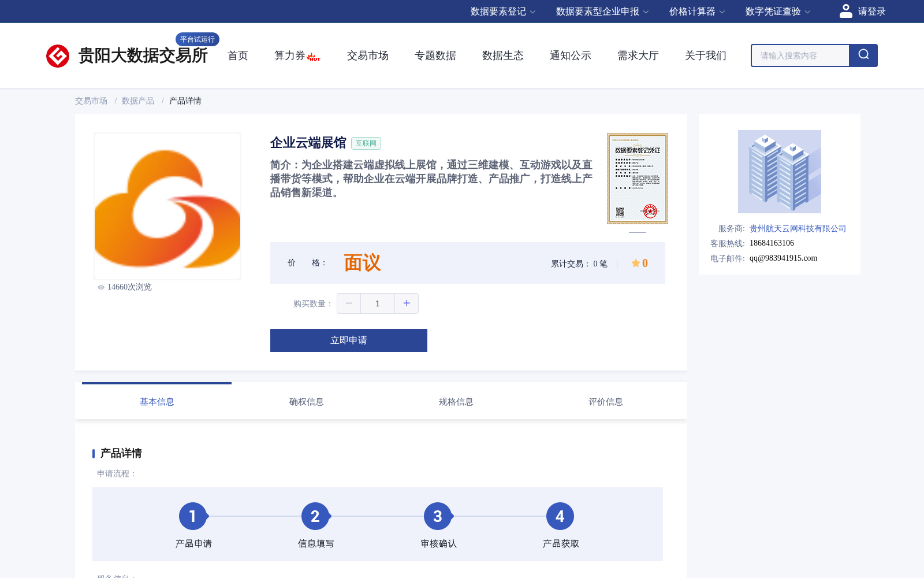The width and height of the screenshot is (924, 578).
Task: Open 交易市场 menu item
Action: pos(368,55)
